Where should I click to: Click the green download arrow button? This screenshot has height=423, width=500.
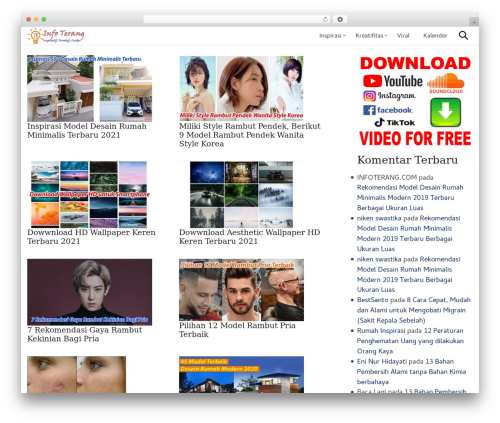445,112
